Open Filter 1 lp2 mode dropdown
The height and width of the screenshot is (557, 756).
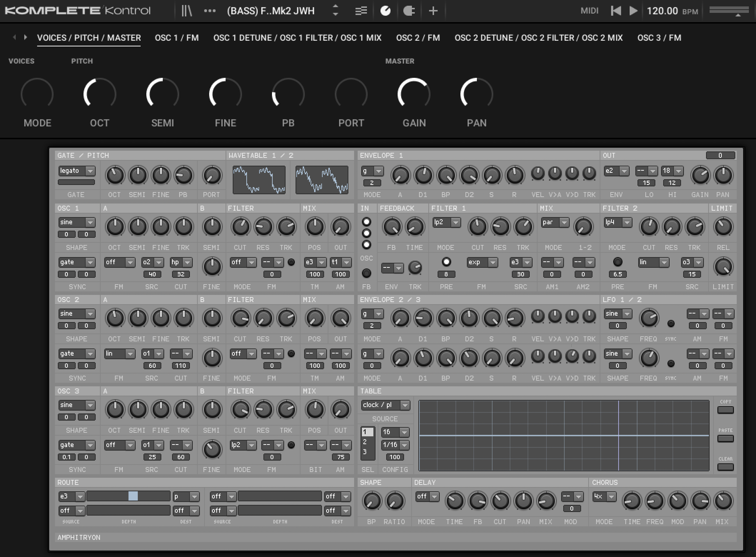447,222
